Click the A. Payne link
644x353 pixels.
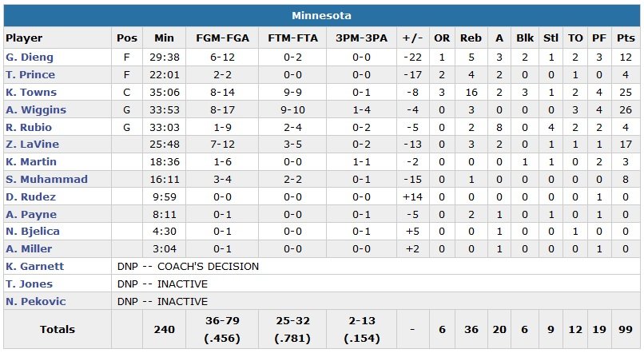pos(27,214)
